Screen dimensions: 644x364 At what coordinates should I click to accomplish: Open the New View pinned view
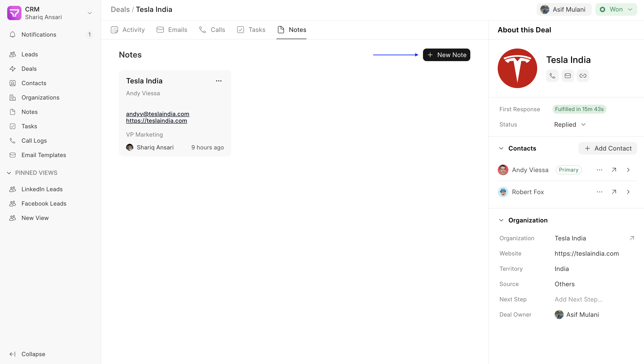point(50,218)
